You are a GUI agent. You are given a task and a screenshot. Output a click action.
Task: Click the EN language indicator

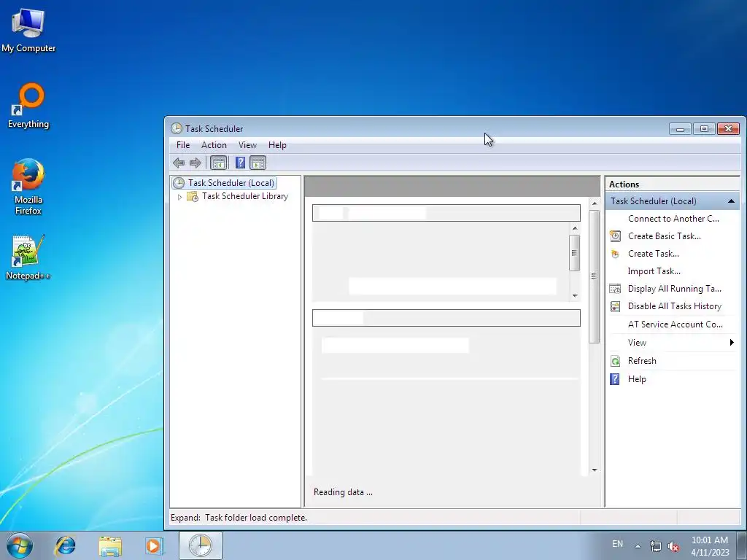(x=617, y=544)
